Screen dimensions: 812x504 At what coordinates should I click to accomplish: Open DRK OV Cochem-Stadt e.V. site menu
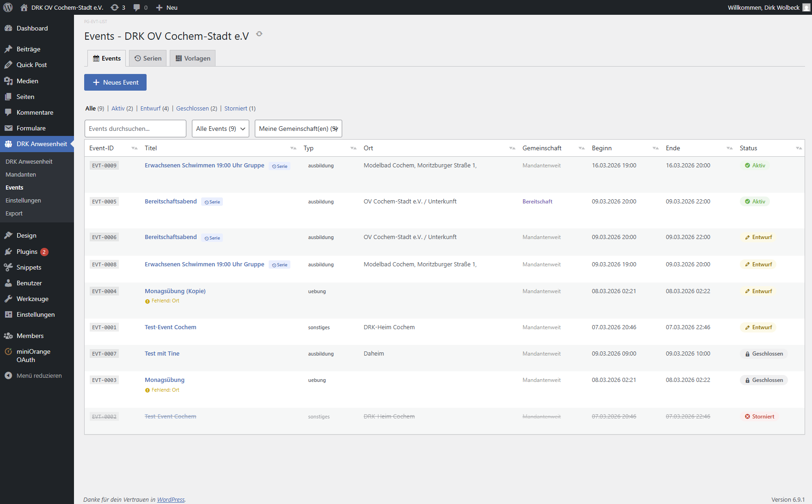tap(62, 7)
